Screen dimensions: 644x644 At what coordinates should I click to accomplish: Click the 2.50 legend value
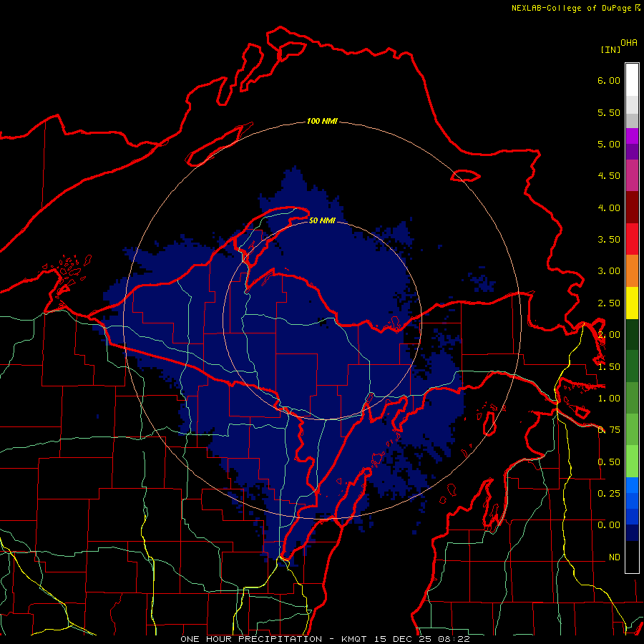coord(609,303)
